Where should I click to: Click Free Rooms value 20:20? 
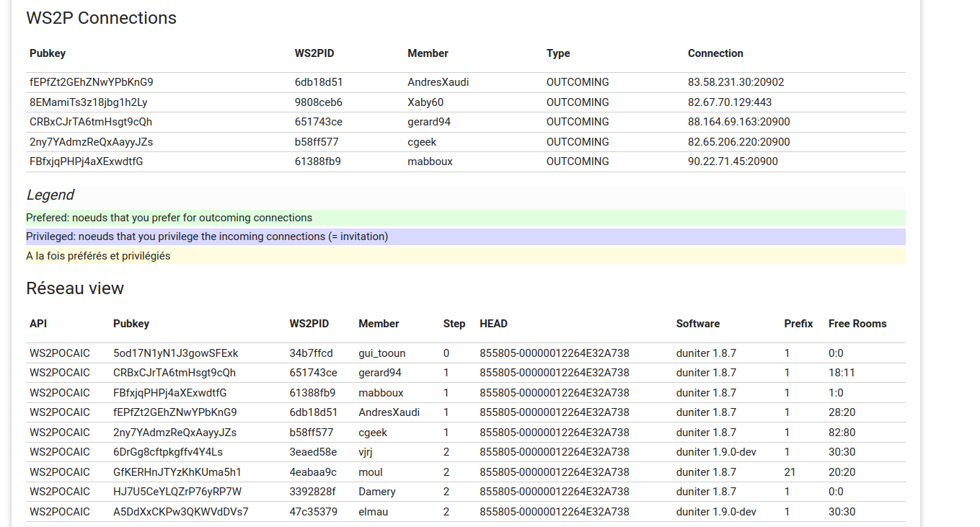[x=842, y=472]
